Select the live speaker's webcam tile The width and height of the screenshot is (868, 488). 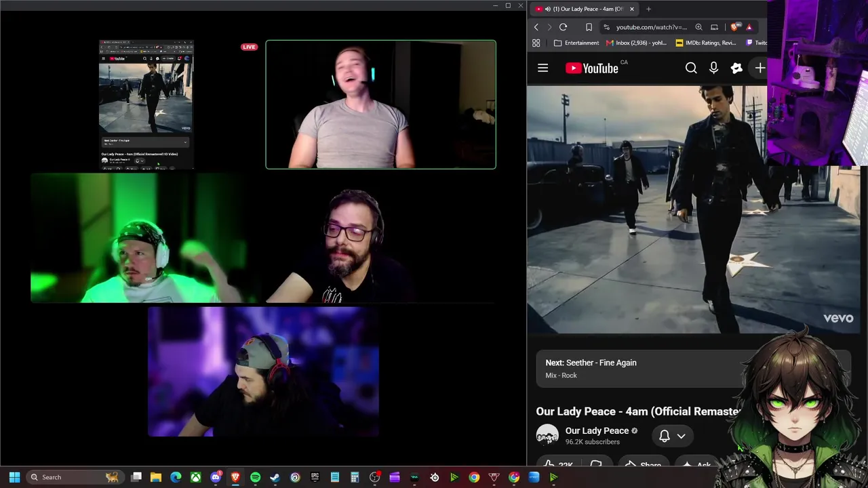tap(380, 104)
